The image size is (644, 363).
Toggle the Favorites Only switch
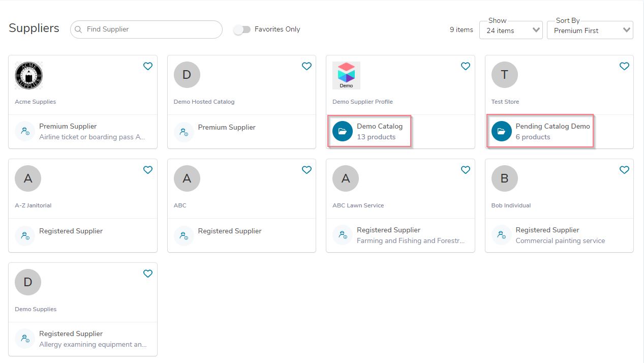(242, 29)
